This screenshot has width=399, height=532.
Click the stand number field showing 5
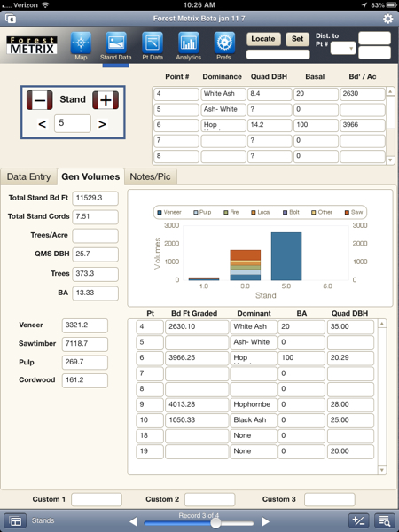(73, 123)
